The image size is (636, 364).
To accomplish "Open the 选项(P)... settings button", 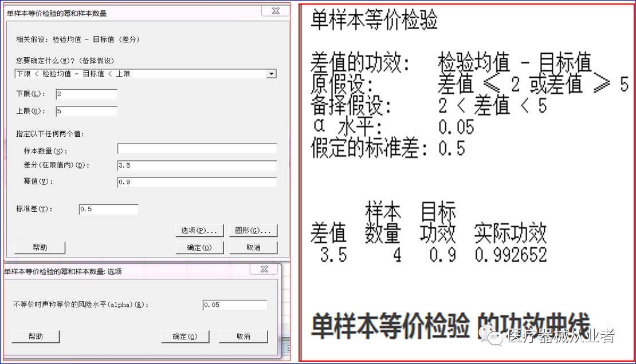I will click(x=199, y=231).
